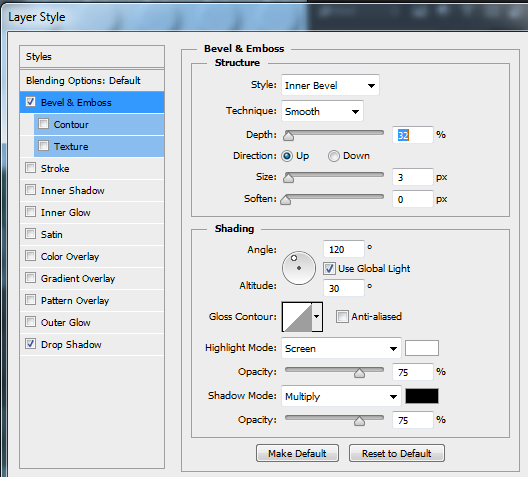528x477 pixels.
Task: Expand the Technique dropdown showing Smooth
Action: click(x=322, y=111)
